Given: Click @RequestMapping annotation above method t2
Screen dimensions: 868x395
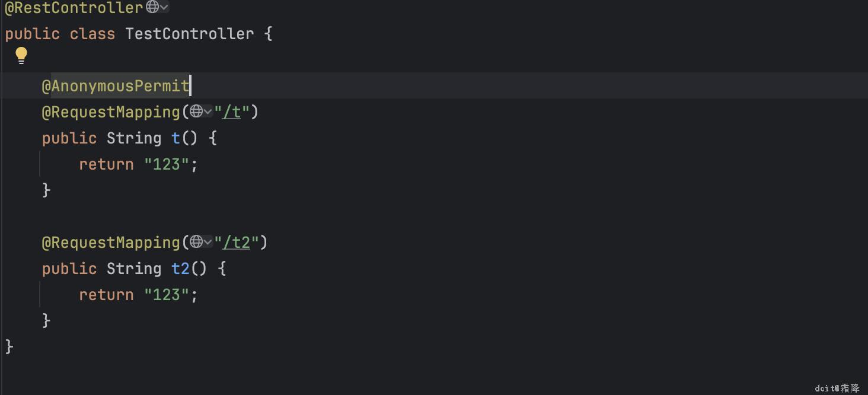Looking at the screenshot, I should 111,243.
